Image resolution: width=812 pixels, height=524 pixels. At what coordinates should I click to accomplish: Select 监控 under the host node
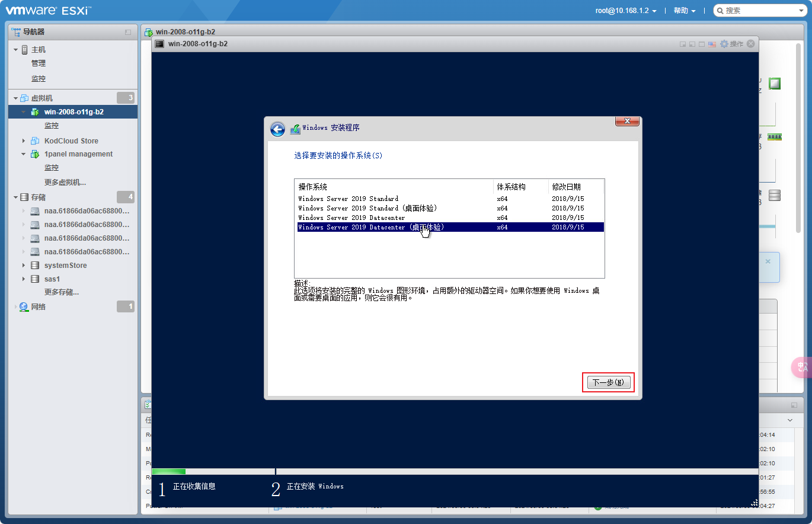coord(39,79)
